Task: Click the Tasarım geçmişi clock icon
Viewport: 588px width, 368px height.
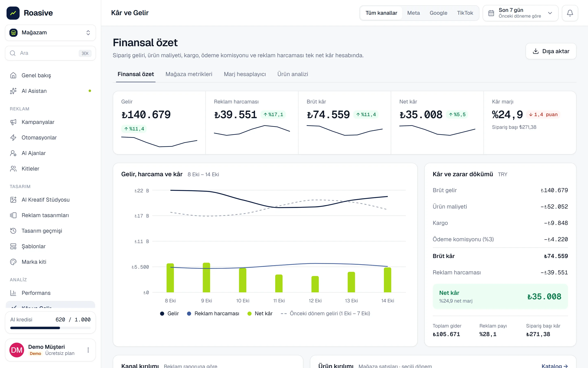Action: point(13,231)
